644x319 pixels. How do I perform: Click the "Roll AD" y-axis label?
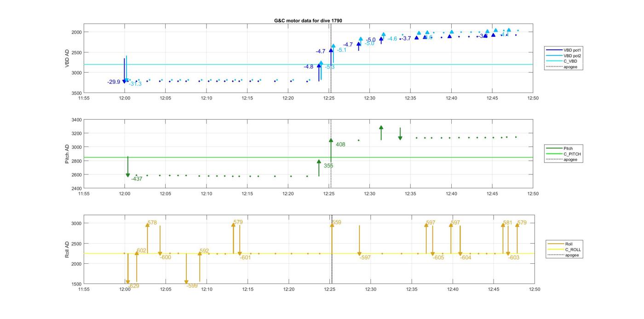coord(67,249)
